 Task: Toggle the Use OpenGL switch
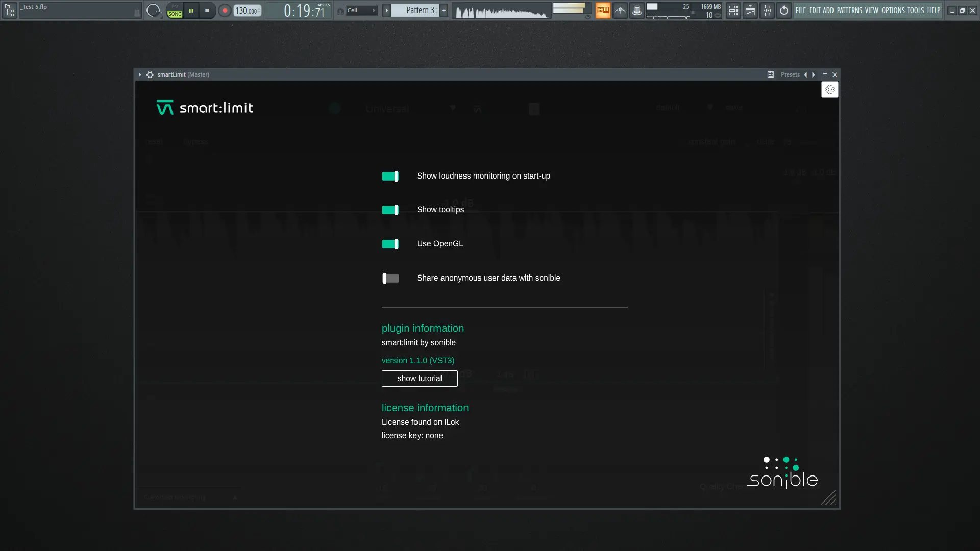click(x=390, y=244)
